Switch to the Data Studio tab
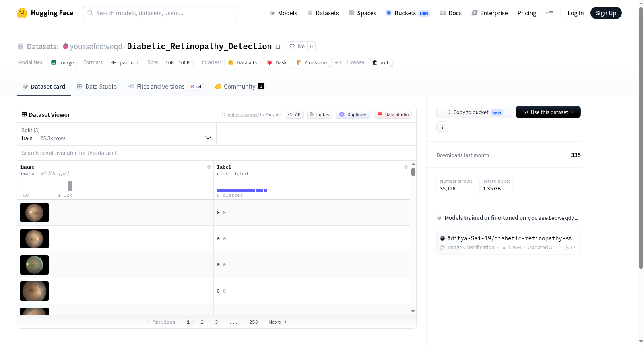Viewport: 644px width, 345px height. (x=97, y=86)
